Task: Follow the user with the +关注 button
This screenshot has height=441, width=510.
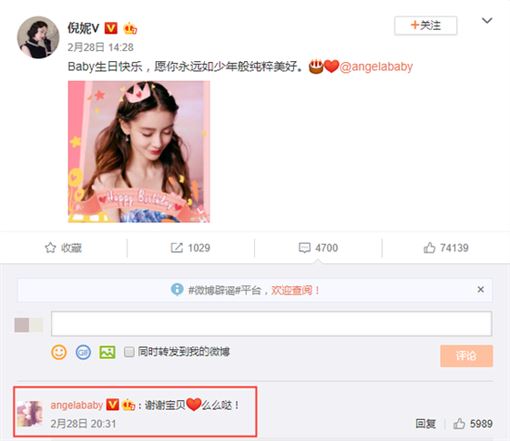Action: (426, 25)
